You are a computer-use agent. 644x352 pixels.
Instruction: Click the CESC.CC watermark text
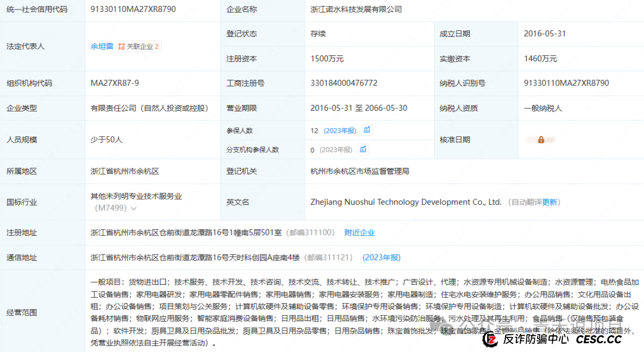pos(598,339)
